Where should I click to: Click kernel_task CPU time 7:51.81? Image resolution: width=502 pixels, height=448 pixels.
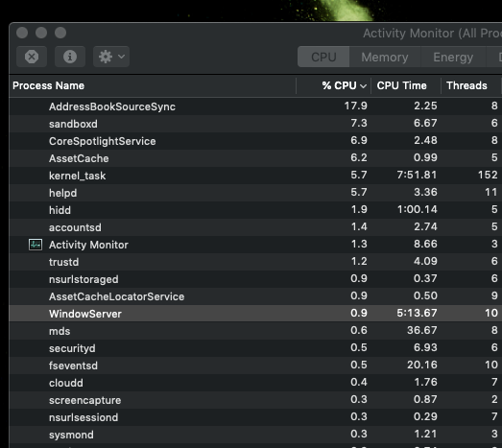coord(417,175)
